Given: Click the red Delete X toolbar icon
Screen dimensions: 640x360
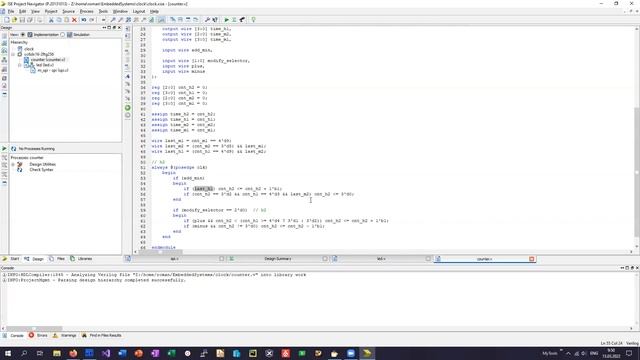Looking at the screenshot, I should [74, 20].
